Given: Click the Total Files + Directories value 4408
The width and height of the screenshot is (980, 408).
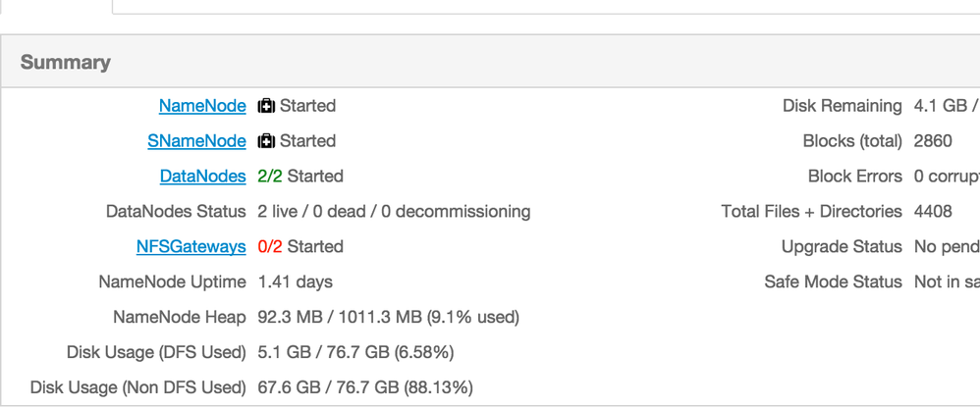Looking at the screenshot, I should 933,212.
